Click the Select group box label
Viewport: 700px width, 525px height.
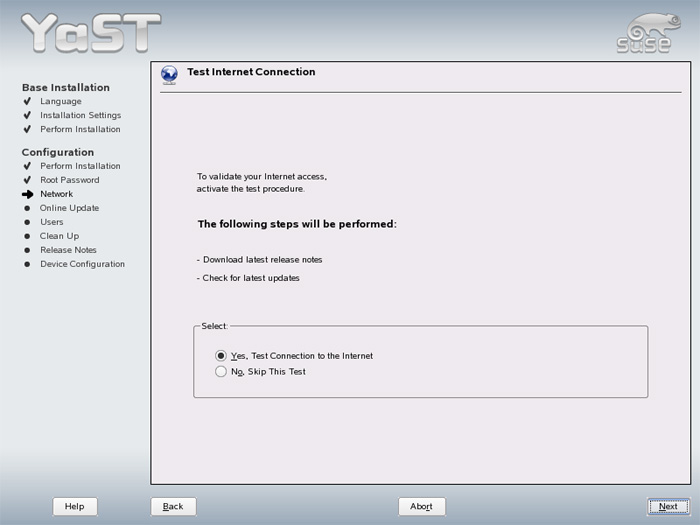coord(214,326)
